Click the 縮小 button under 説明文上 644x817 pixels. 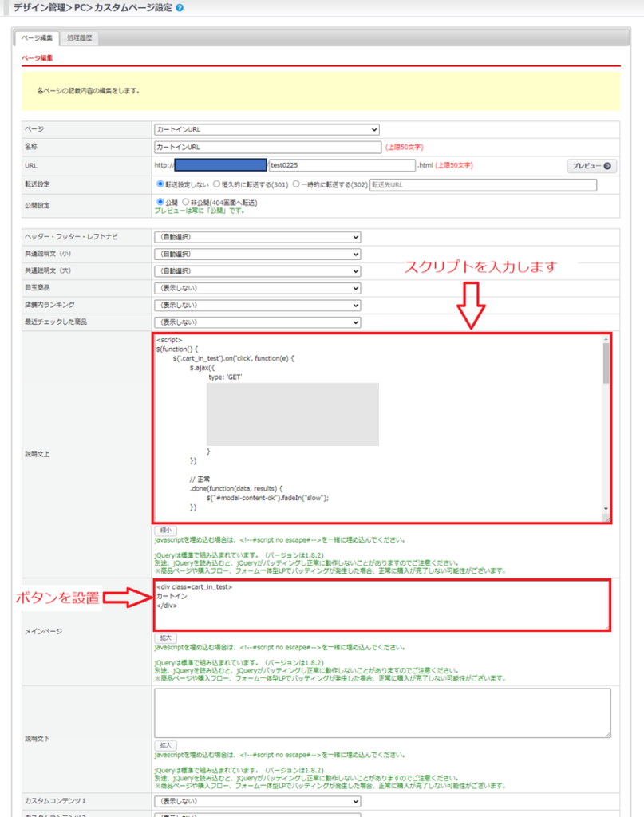coord(166,531)
